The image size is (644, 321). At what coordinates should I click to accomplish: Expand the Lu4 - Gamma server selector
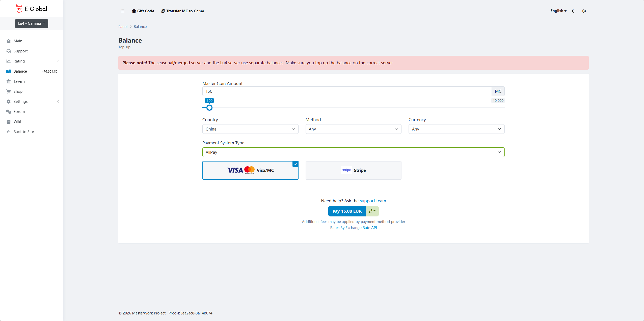click(32, 23)
